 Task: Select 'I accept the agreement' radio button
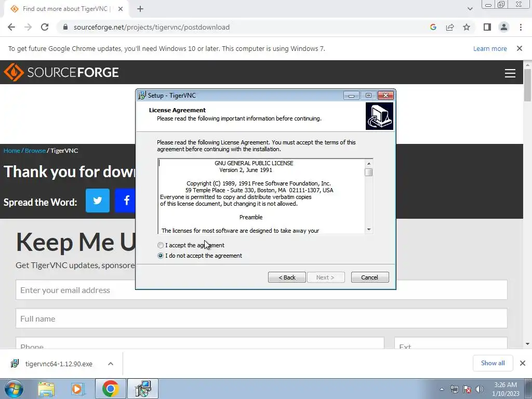[161, 245]
